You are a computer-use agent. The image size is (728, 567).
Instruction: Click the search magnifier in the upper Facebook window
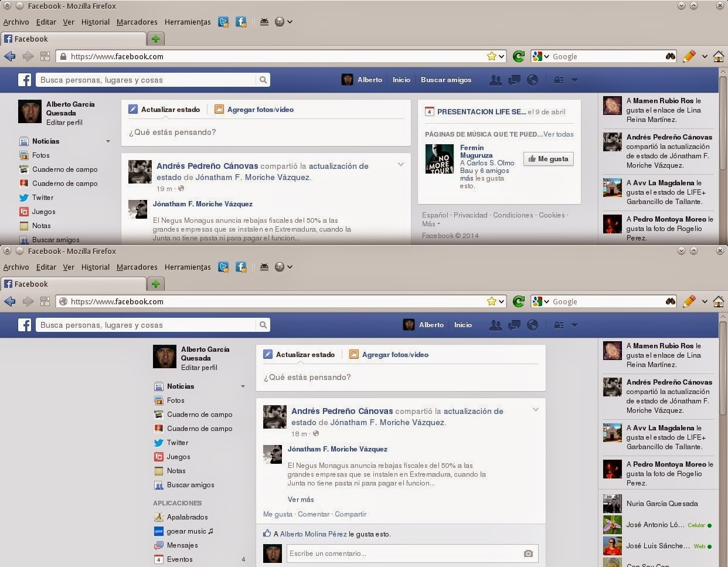pyautogui.click(x=263, y=80)
